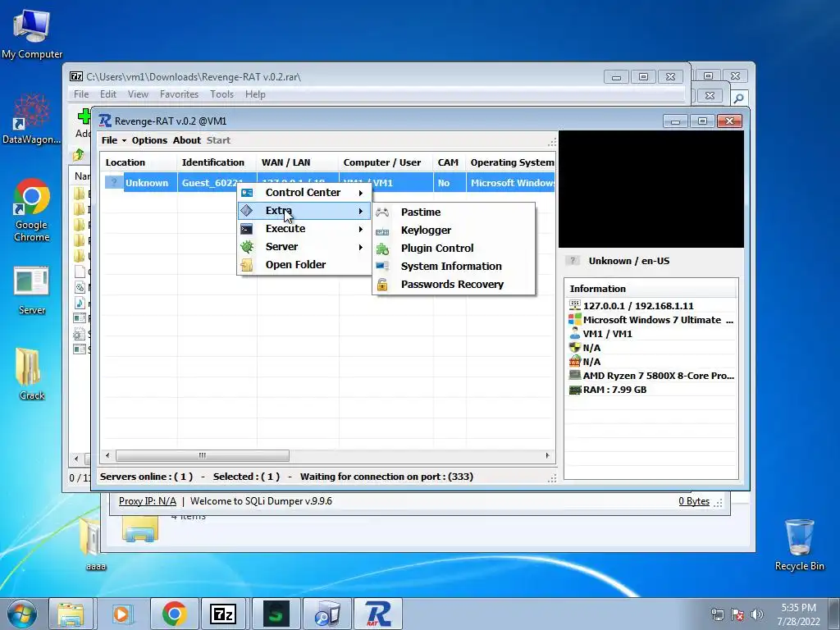Screen dimensions: 840x630
Task: Open the Tools menu in 7-Zip window
Action: tap(221, 94)
